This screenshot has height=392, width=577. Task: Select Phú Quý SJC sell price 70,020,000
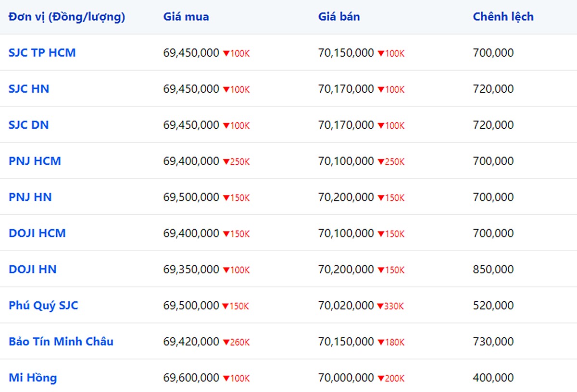[346, 305]
